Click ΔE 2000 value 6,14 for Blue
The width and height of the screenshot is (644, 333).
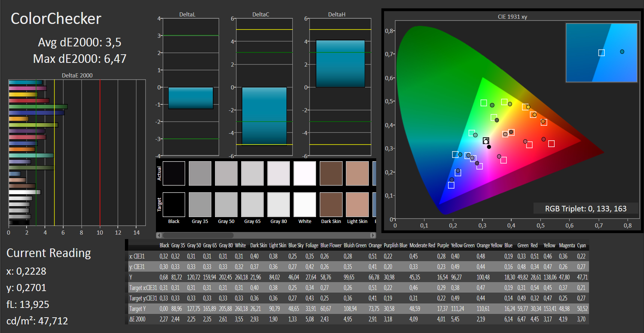tap(509, 319)
